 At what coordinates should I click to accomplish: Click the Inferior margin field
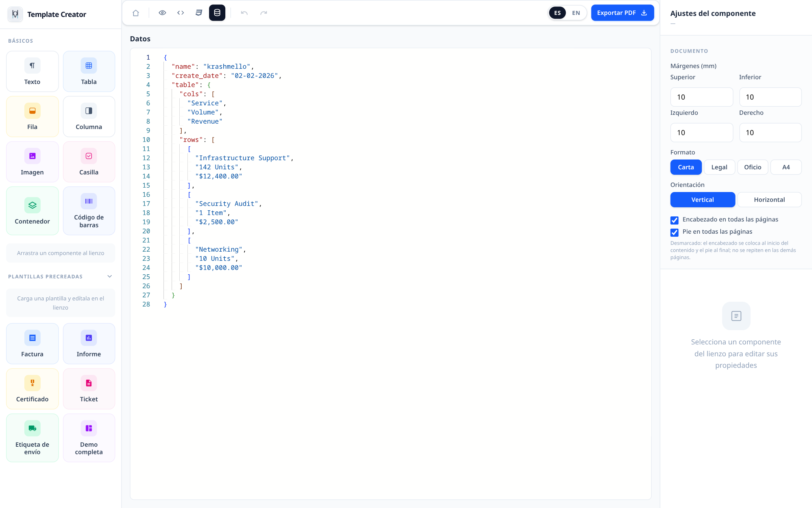tap(770, 97)
